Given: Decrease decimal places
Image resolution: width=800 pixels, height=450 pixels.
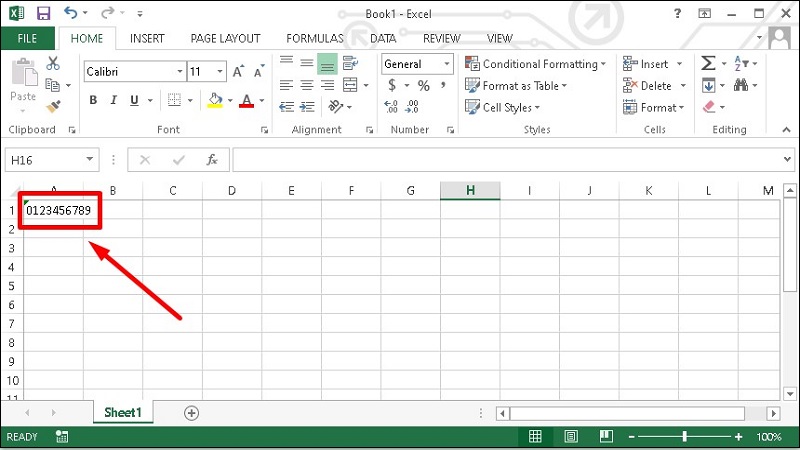Looking at the screenshot, I should pos(412,107).
